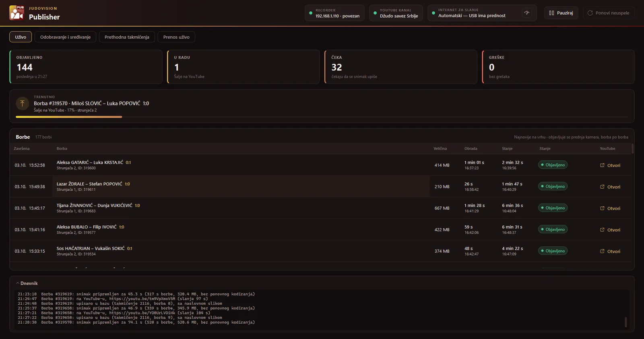Click the Obrada column header
The image size is (644, 339).
(471, 149)
